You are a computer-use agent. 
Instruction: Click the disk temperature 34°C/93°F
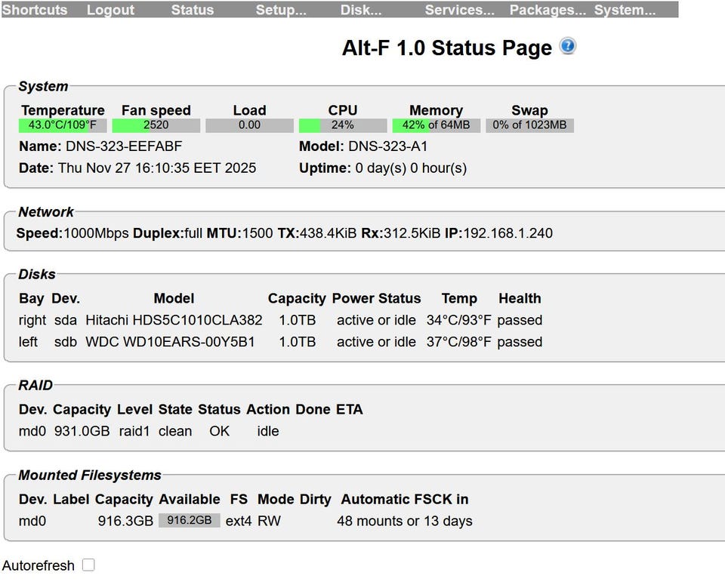pos(458,320)
